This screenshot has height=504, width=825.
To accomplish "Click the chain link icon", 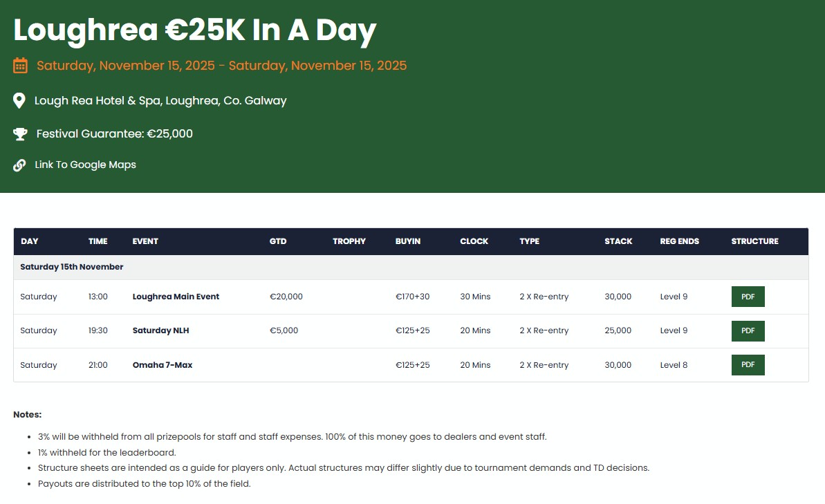I will coord(19,165).
